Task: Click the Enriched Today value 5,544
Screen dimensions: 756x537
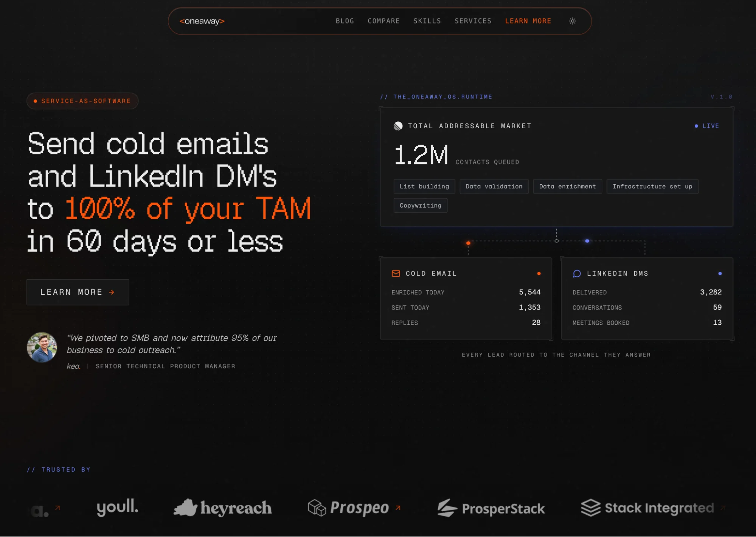Action: (x=529, y=292)
